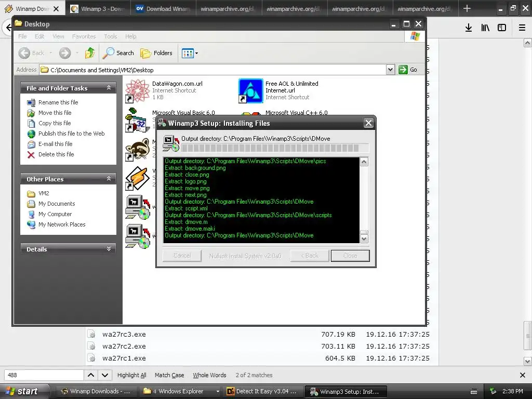
Task: Switch to the Download Winamp tab
Action: tap(164, 9)
